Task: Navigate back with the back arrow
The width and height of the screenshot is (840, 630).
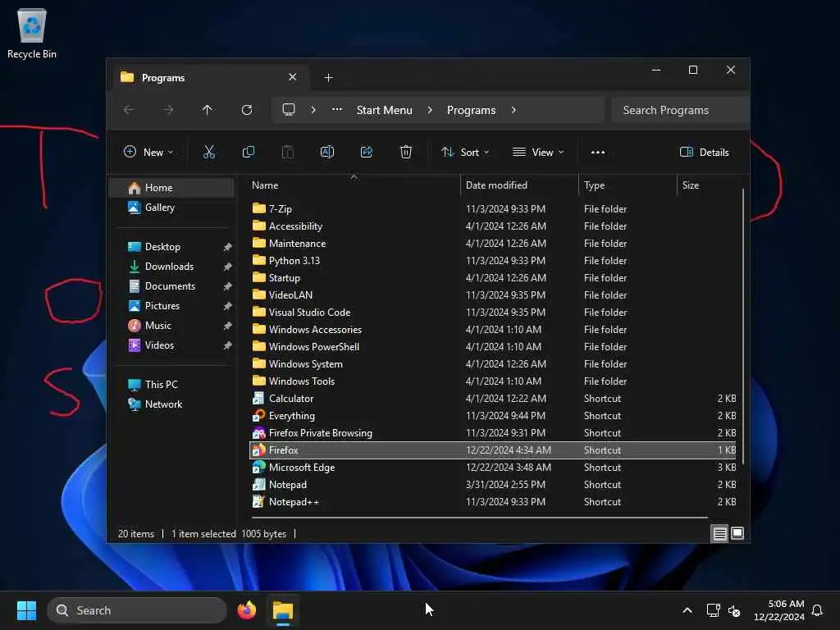Action: coord(129,110)
